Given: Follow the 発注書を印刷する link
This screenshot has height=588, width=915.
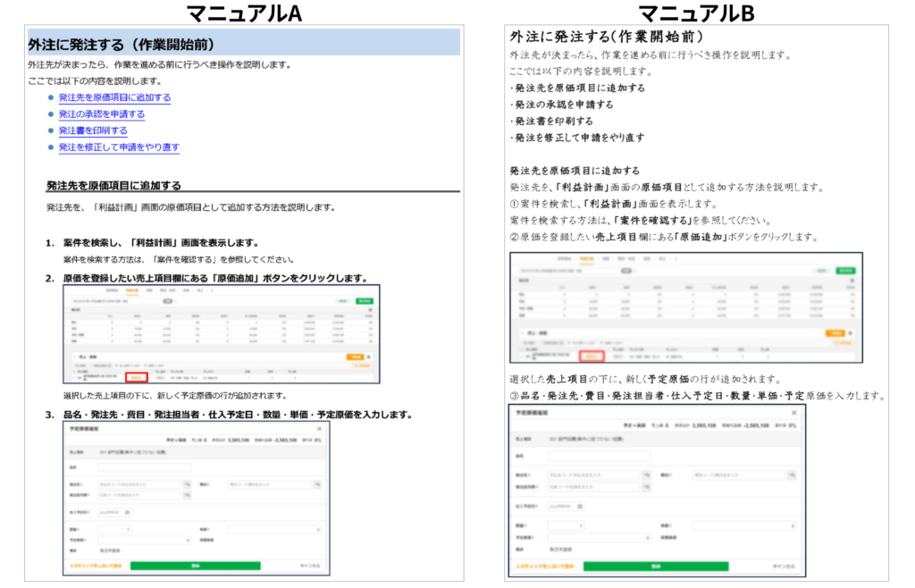Looking at the screenshot, I should click(93, 130).
